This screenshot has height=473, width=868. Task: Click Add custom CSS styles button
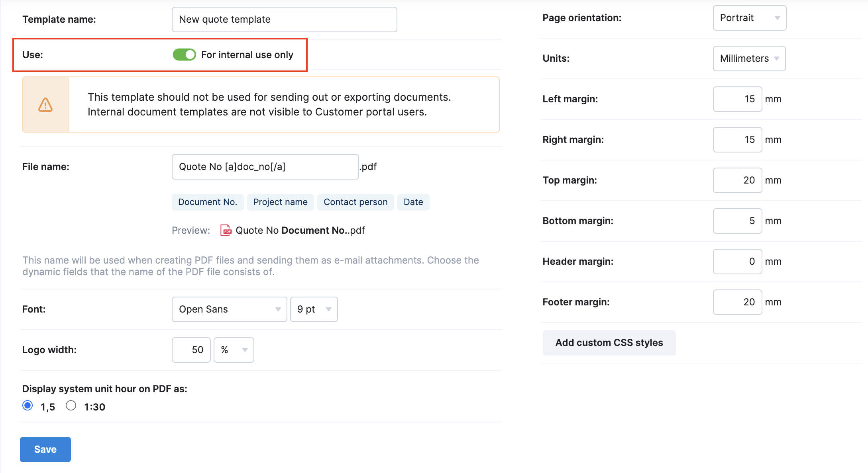[x=609, y=343]
